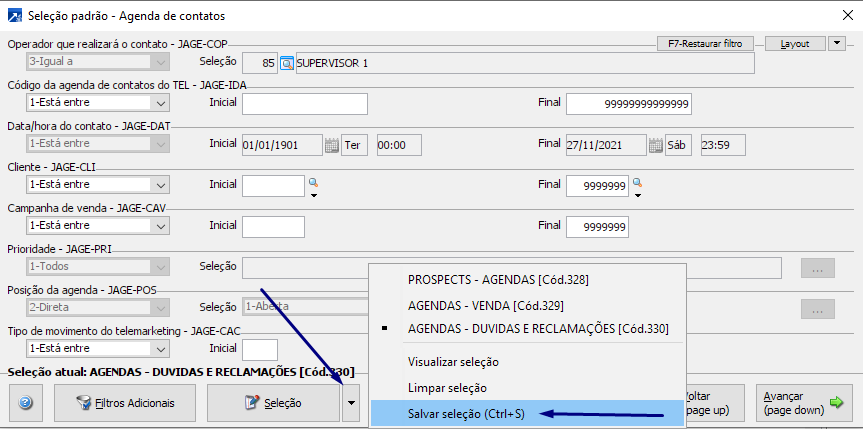Image resolution: width=863 pixels, height=429 pixels.
Task: Close the Seleção padrão window
Action: (848, 15)
